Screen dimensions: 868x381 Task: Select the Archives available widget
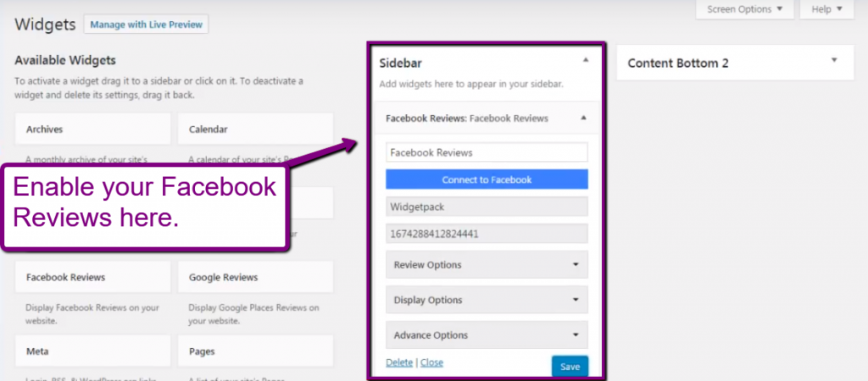click(x=93, y=130)
